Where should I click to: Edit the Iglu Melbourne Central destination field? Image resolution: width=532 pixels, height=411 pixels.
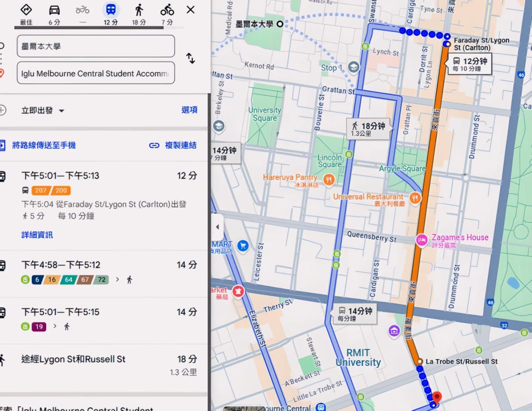[x=96, y=73]
